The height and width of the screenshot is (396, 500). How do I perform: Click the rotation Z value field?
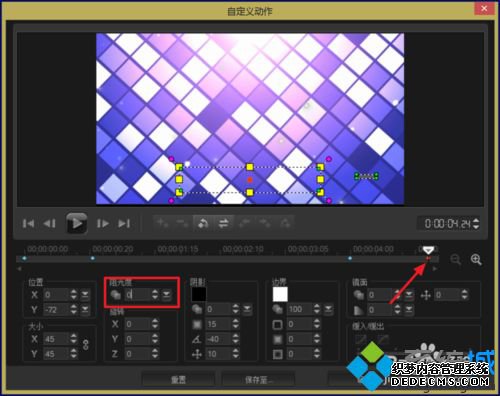pos(138,354)
